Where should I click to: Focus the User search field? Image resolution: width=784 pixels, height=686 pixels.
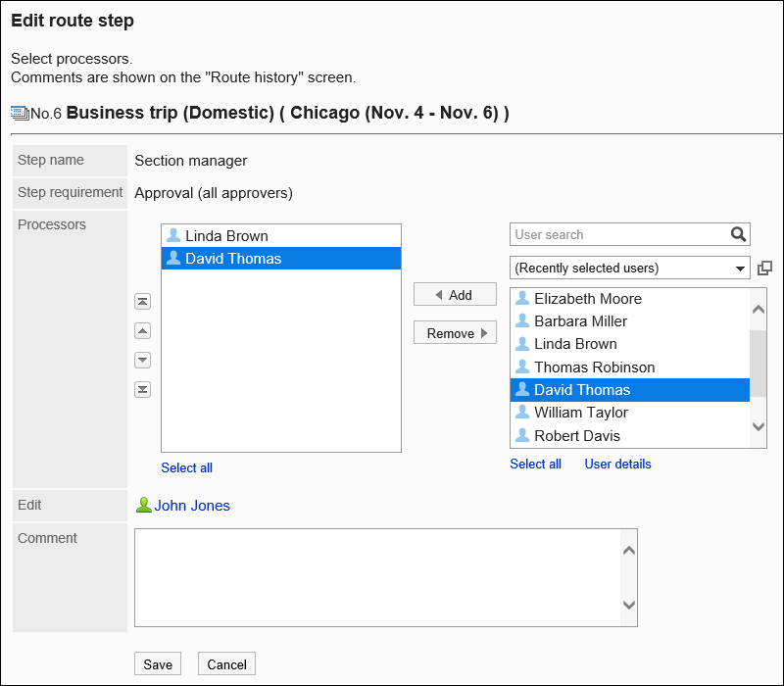tap(619, 234)
